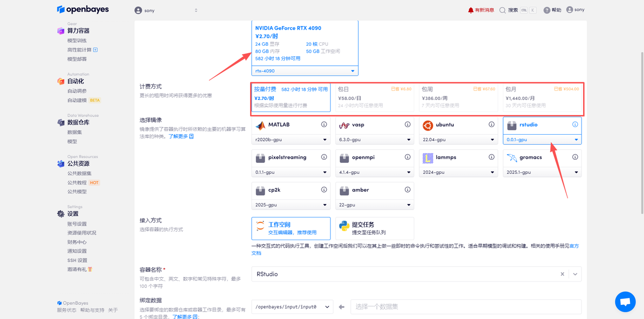Open the help question mark icon
644x319 pixels.
point(547,10)
